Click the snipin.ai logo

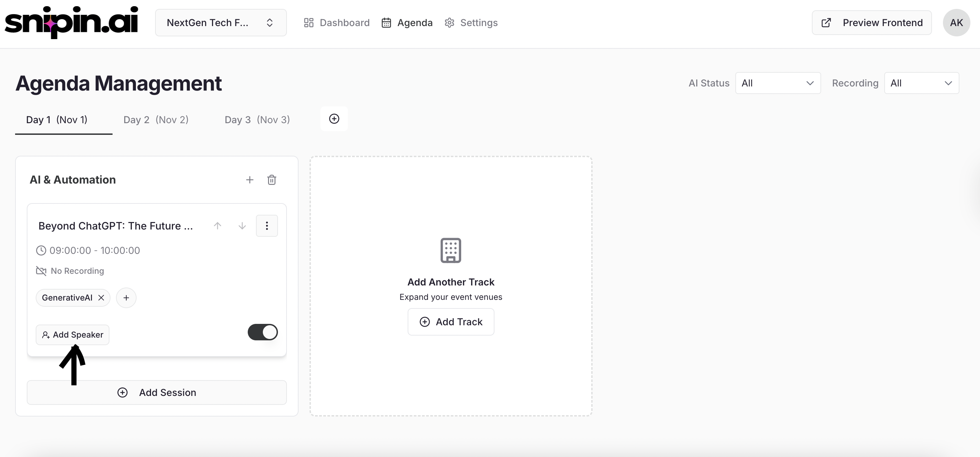[x=71, y=22]
